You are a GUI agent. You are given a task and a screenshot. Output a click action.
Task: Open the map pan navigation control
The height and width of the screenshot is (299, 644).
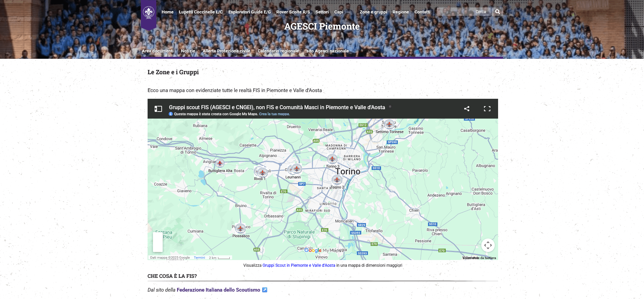[x=488, y=245]
